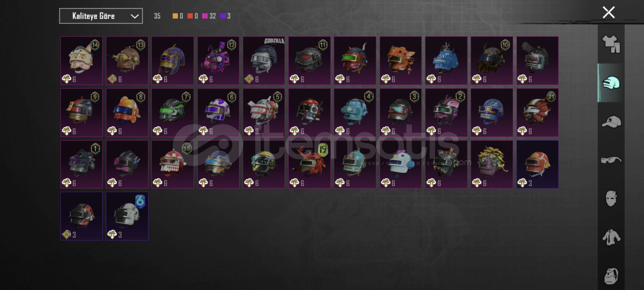Expand the Kaliteye Göre sort dropdown

(x=101, y=16)
